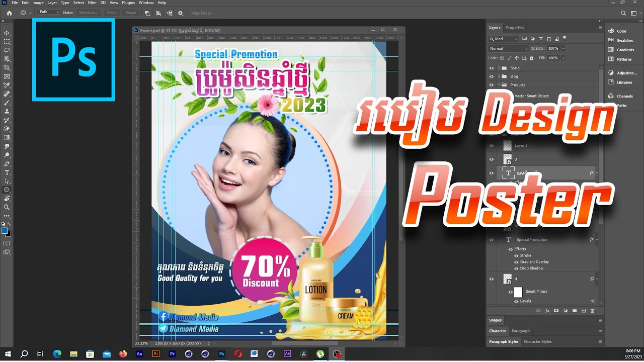Toggle visibility of Drop Shadow effect
The width and height of the screenshot is (644, 362).
click(x=516, y=268)
